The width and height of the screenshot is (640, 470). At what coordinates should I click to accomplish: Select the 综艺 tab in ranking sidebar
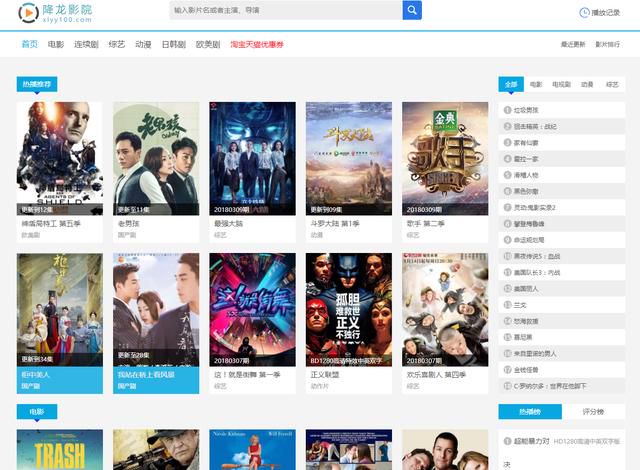pos(612,84)
